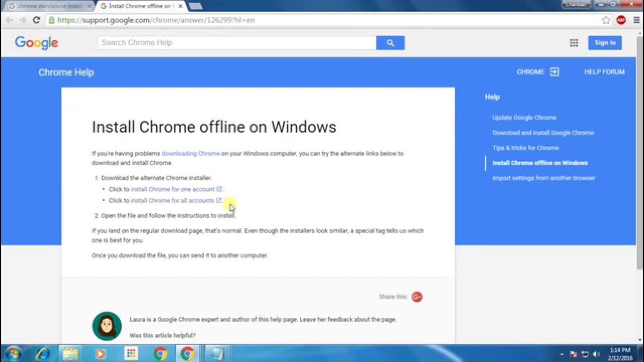This screenshot has height=362, width=644.
Task: Click install Chrome for all accounts
Action: (x=172, y=200)
